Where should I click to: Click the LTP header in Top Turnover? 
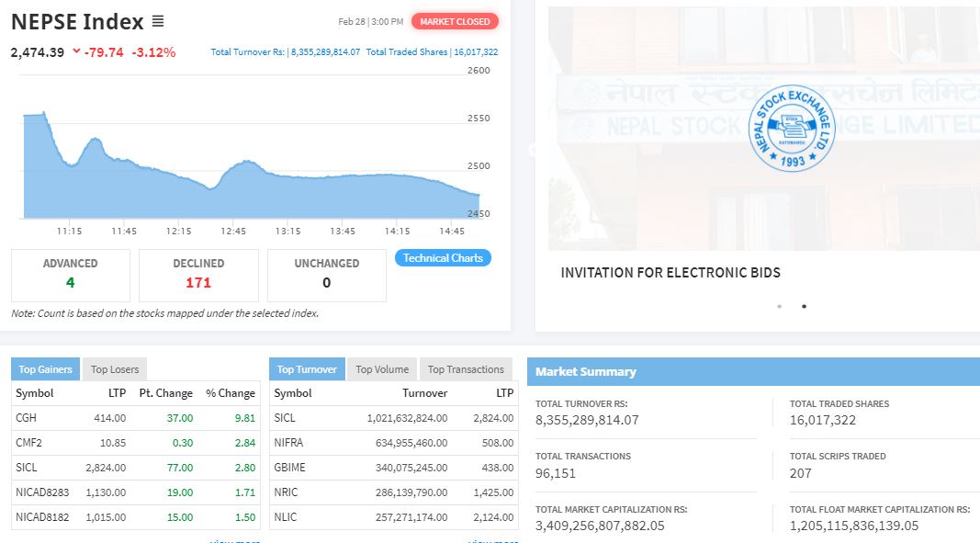[505, 393]
